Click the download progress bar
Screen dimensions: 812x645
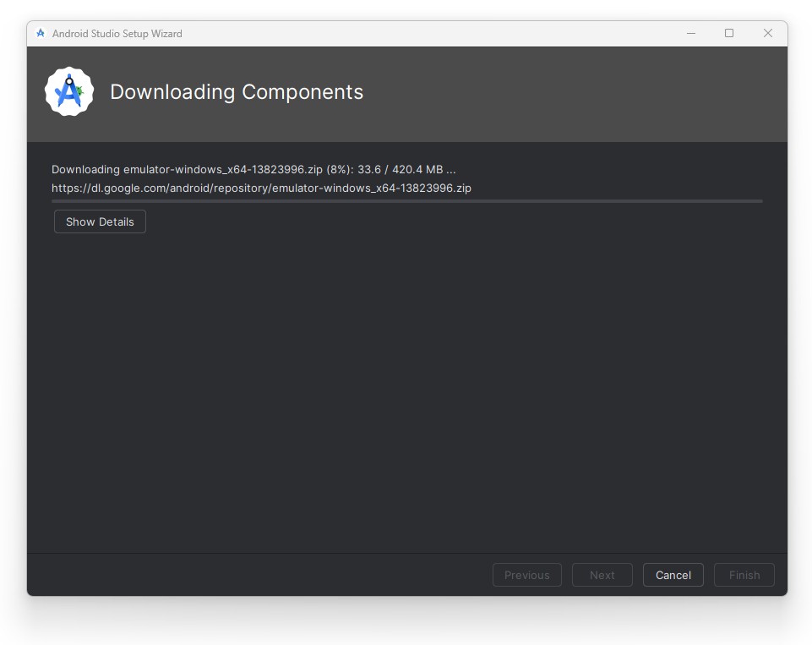[406, 201]
